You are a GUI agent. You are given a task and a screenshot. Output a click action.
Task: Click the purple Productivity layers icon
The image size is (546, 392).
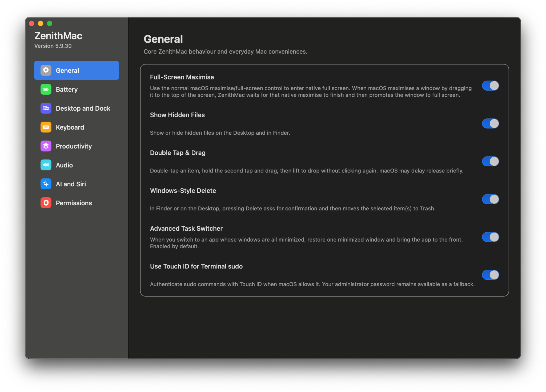pos(46,146)
